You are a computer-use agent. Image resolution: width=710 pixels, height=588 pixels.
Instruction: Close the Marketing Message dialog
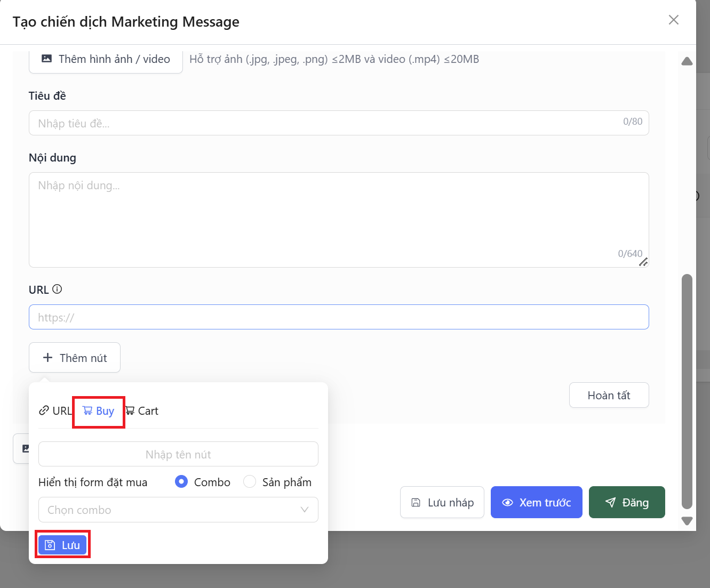click(x=674, y=20)
